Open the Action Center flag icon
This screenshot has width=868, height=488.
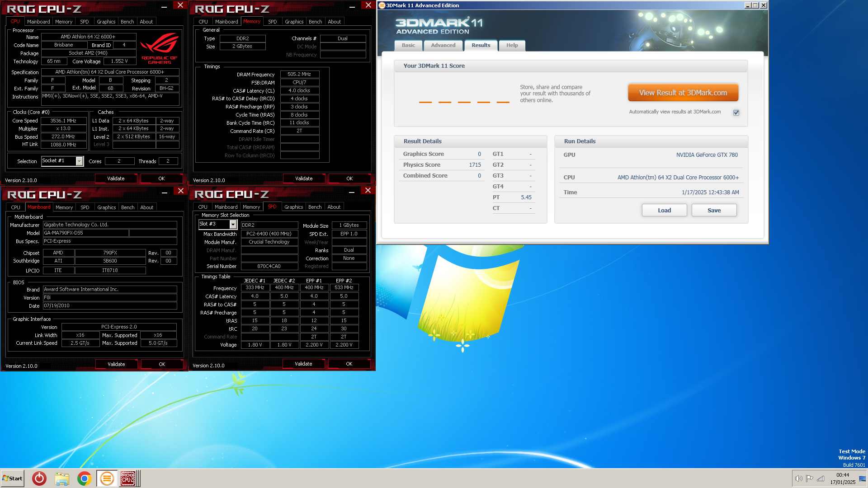(809, 479)
